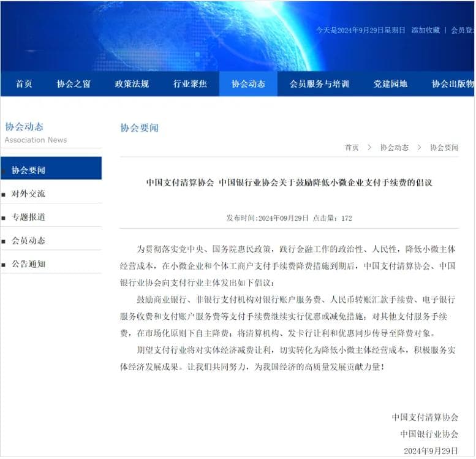This screenshot has height=459, width=476.
Task: Select 对外交流 in the left sidebar
Action: (28, 194)
